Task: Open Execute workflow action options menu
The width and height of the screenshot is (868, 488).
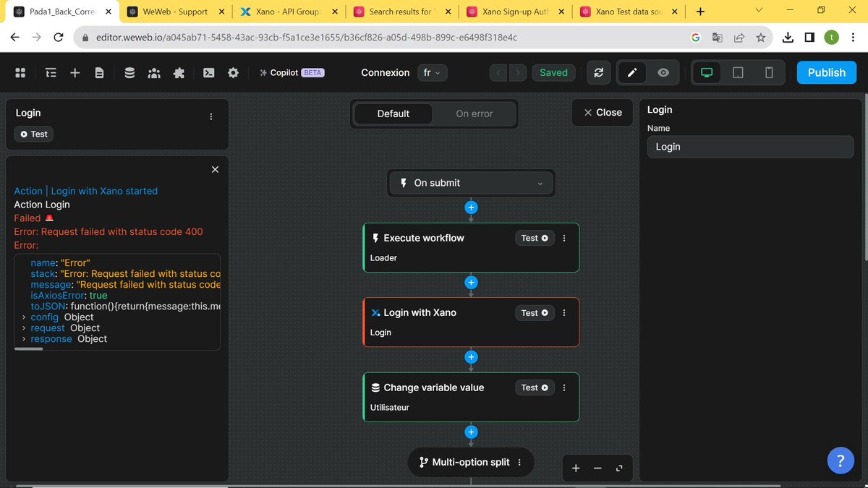Action: coord(565,238)
